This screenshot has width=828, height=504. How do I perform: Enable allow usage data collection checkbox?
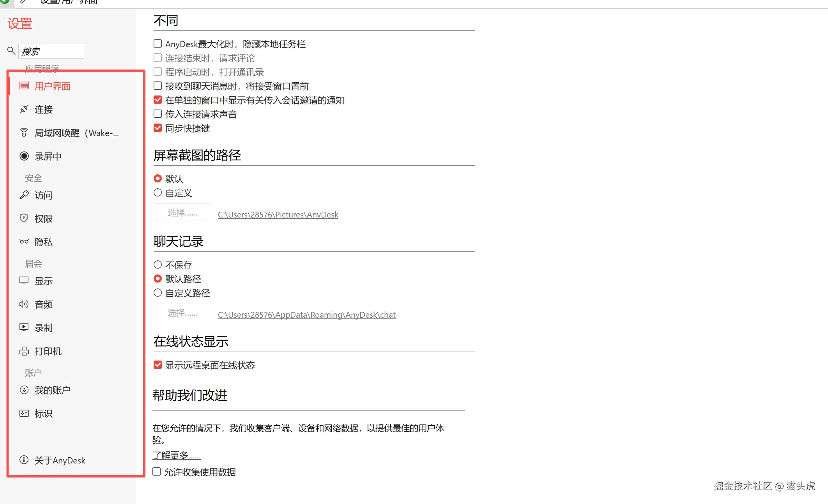[x=157, y=472]
